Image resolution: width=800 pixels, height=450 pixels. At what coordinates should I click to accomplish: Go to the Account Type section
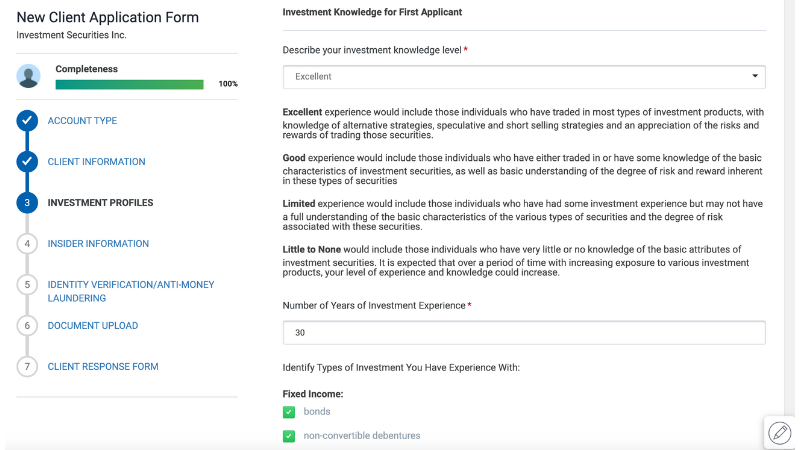[82, 121]
